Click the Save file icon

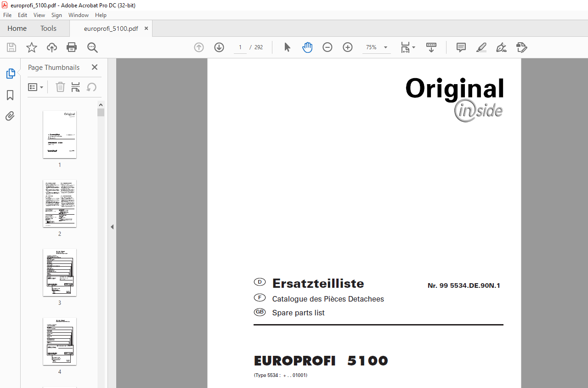pos(11,47)
